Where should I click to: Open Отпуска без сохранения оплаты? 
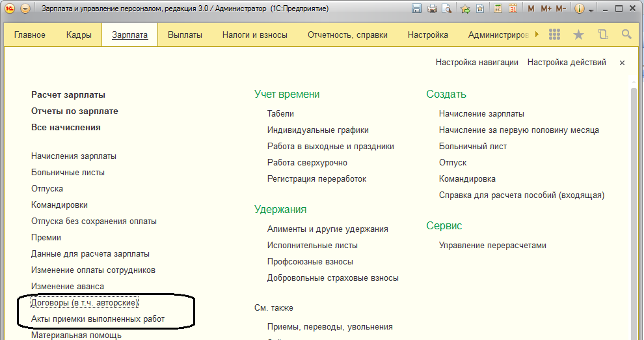94,221
